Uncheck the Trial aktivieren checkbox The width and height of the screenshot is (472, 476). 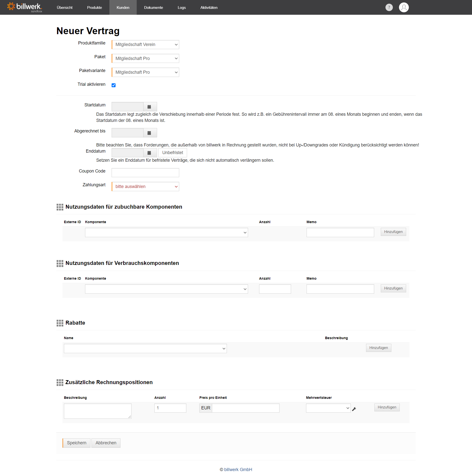click(x=114, y=85)
